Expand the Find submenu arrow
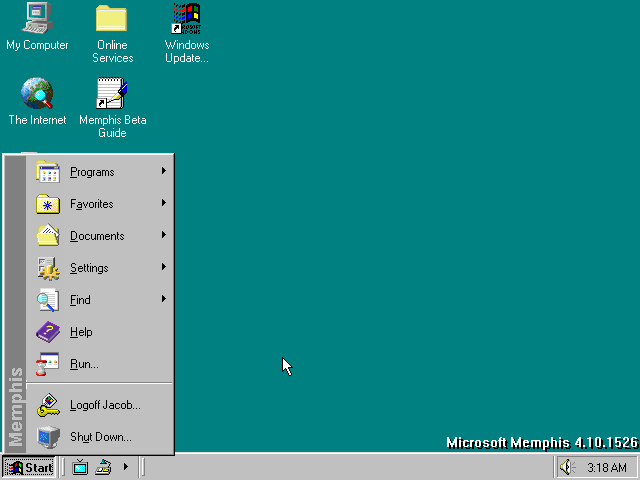This screenshot has width=640, height=480. click(164, 299)
